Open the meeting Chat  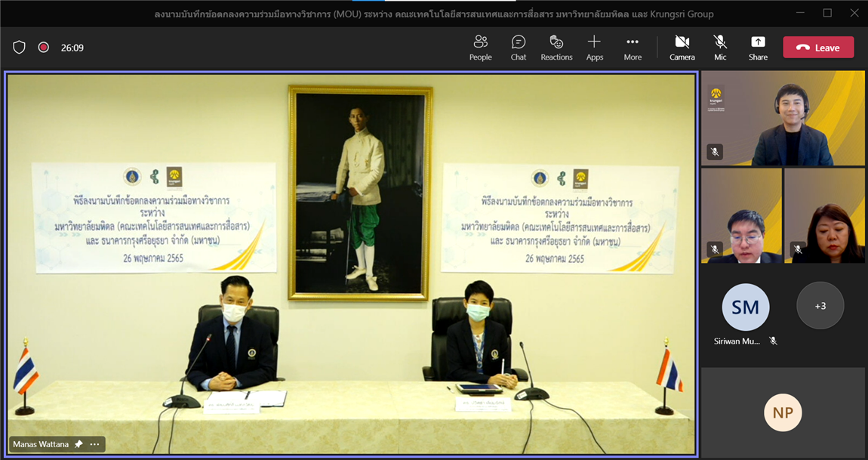[x=518, y=48]
